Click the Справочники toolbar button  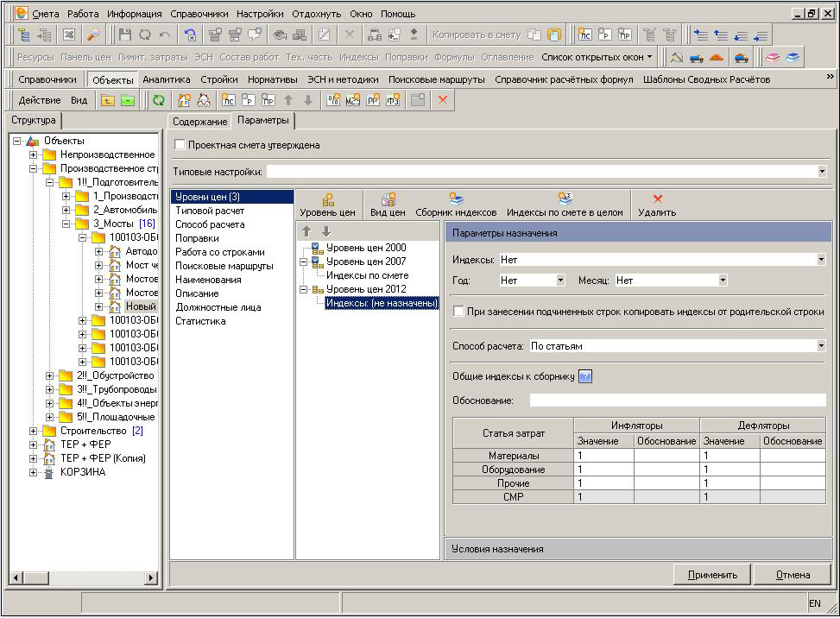47,79
